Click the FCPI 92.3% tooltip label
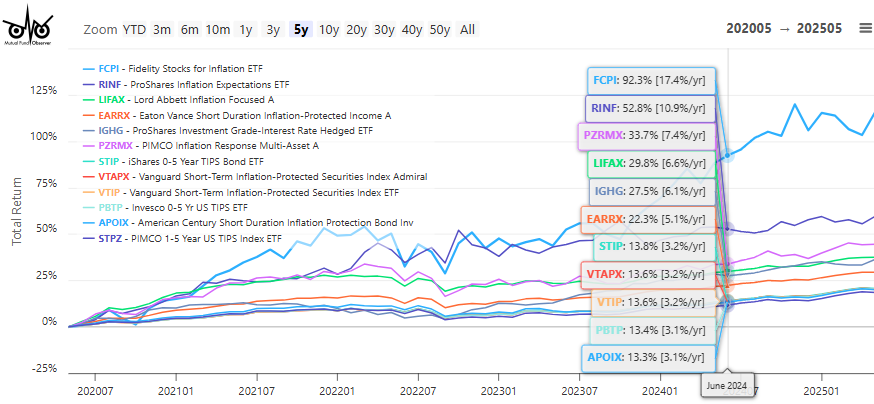Viewport: 874px width, 404px height. pos(650,80)
